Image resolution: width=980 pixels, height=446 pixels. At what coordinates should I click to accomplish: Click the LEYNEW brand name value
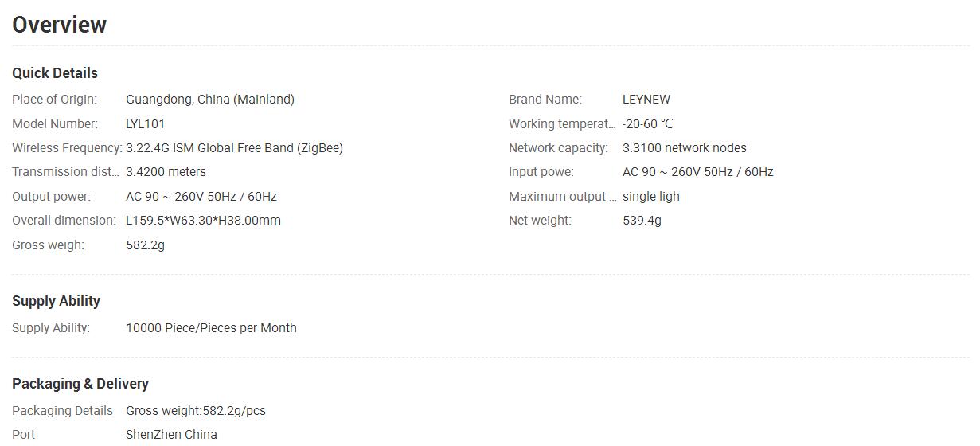pyautogui.click(x=646, y=100)
